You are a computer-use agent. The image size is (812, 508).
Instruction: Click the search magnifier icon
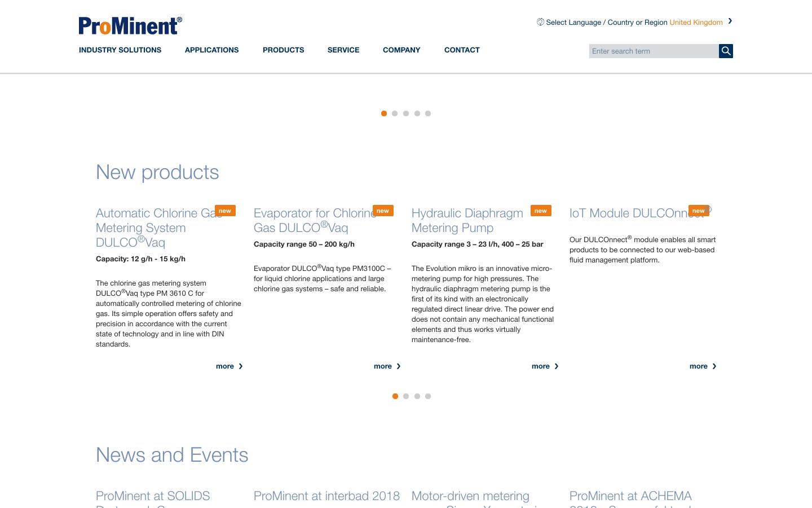click(x=726, y=51)
